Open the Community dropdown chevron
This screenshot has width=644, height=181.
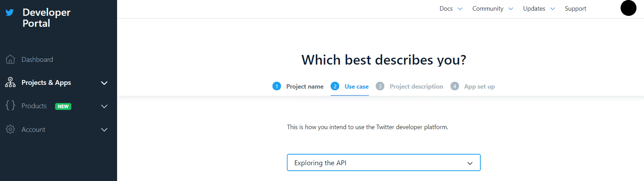pyautogui.click(x=511, y=9)
